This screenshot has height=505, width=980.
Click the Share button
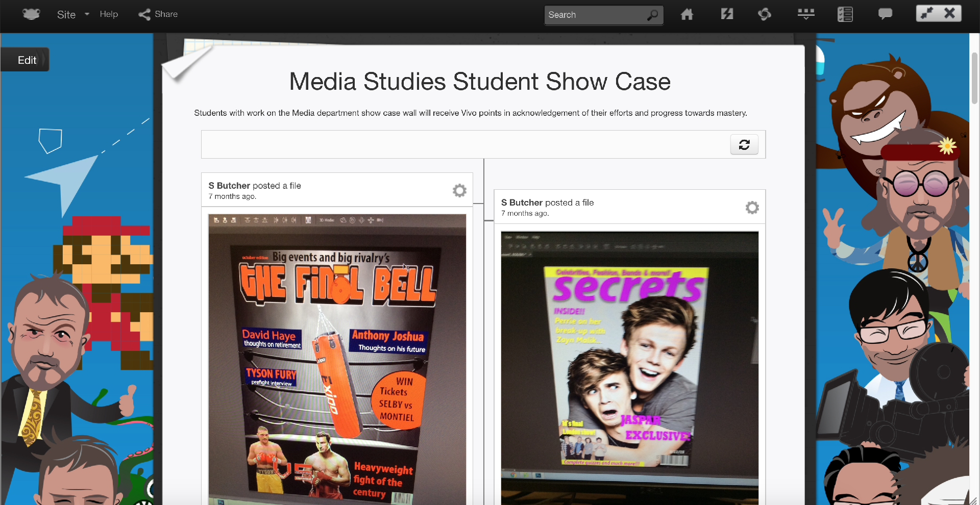point(158,14)
